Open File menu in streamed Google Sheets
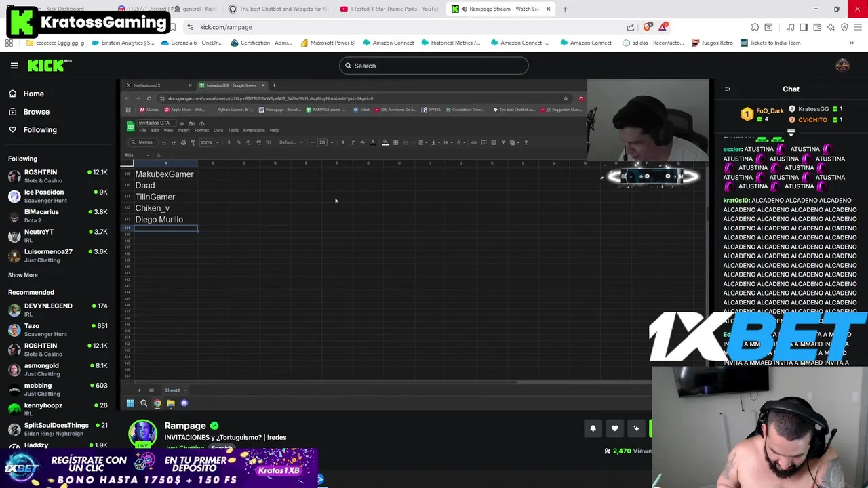The image size is (868, 488). point(142,130)
